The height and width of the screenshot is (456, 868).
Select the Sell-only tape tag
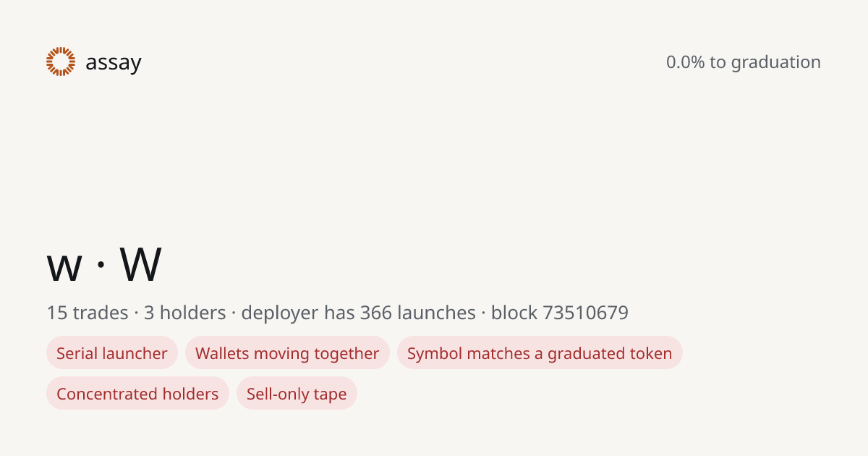[297, 394]
